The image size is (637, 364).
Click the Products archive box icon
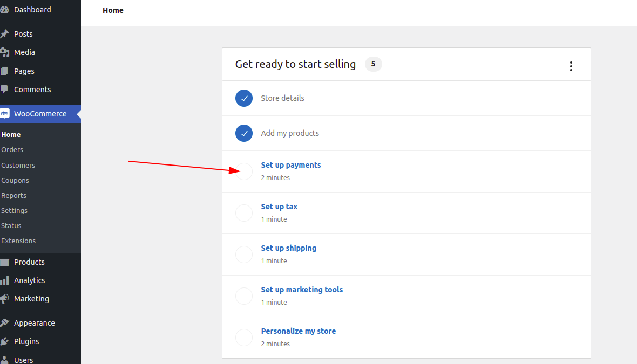click(x=4, y=262)
